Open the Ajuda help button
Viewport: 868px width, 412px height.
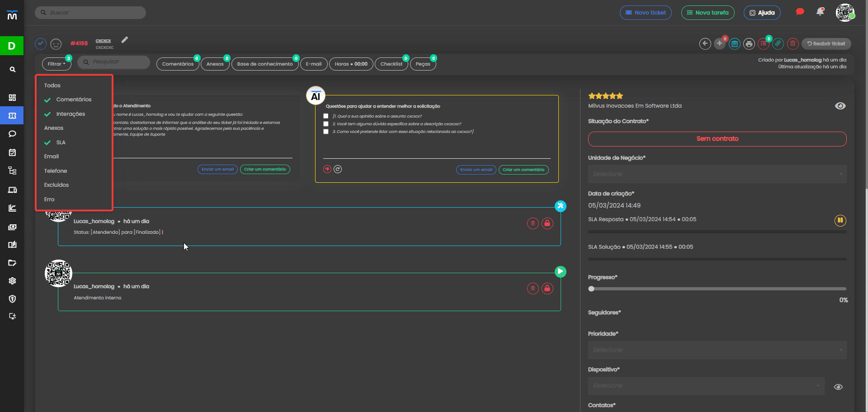[762, 13]
